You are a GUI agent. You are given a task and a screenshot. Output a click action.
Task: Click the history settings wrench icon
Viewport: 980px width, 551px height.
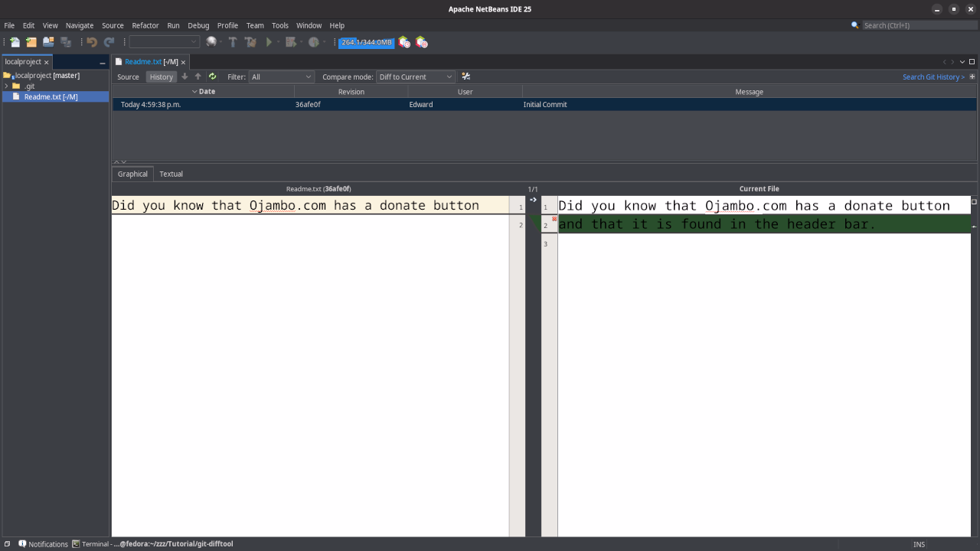[x=465, y=77]
